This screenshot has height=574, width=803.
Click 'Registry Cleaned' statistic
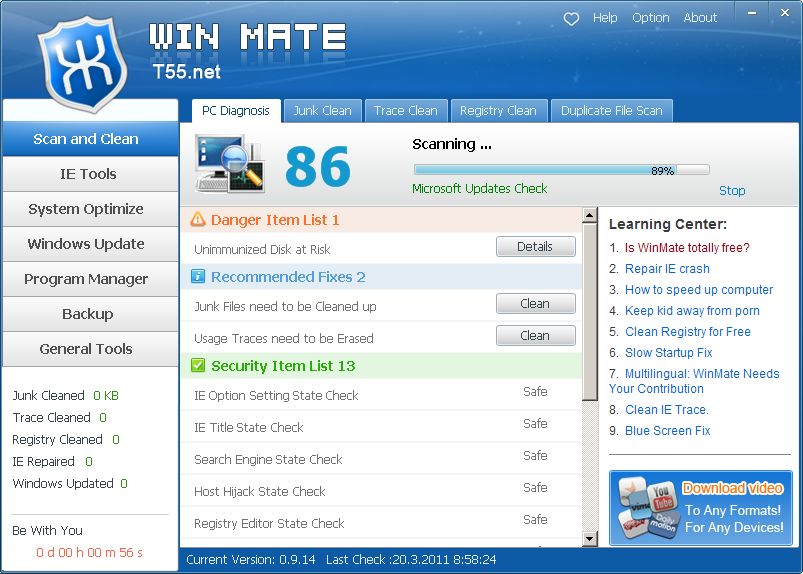(66, 439)
